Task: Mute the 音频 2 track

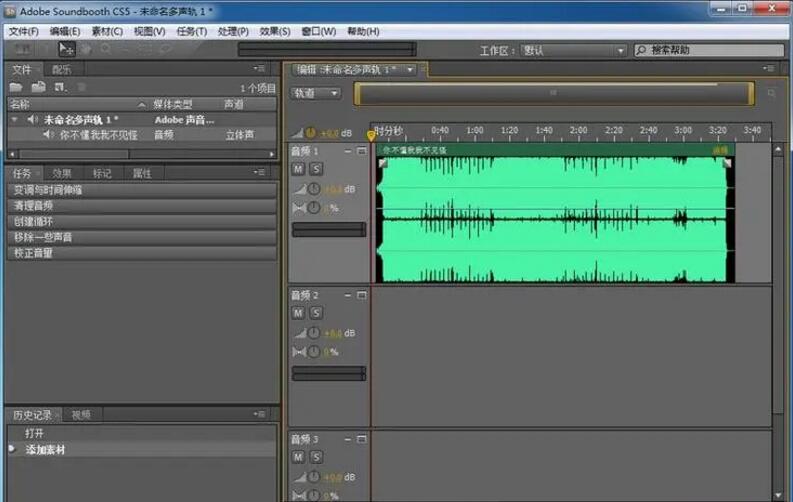Action: tap(299, 314)
